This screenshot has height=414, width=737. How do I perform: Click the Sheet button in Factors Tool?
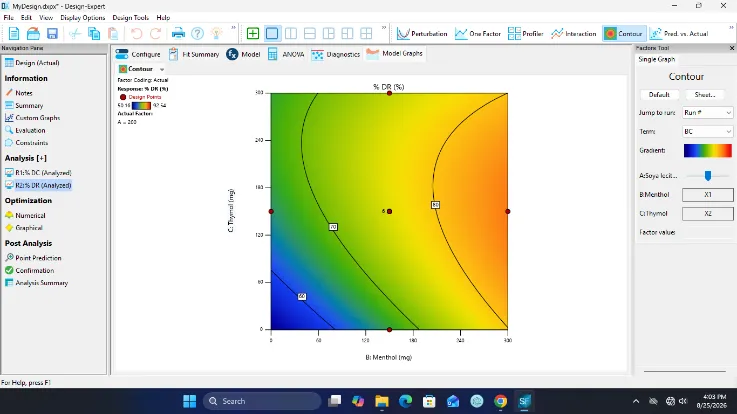coord(705,94)
